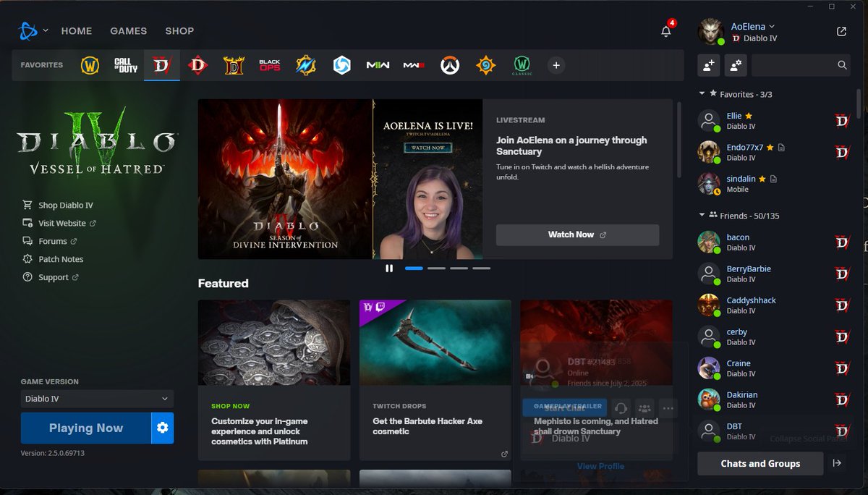Open Chats and Groups
The height and width of the screenshot is (495, 868).
(760, 463)
